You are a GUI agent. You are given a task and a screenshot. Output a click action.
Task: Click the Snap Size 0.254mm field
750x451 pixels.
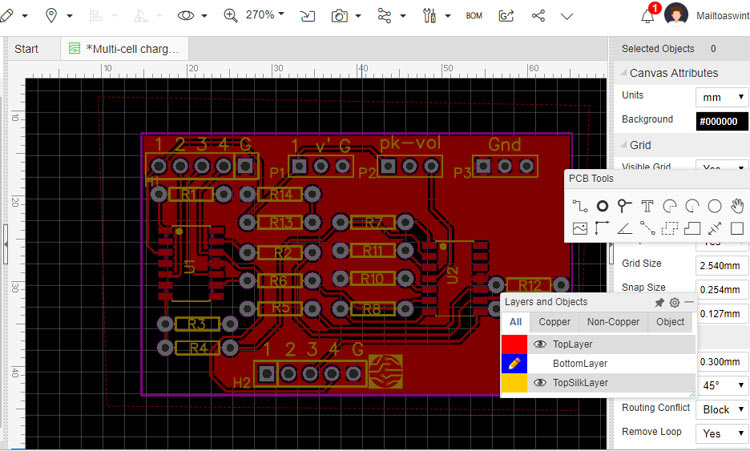(x=722, y=289)
